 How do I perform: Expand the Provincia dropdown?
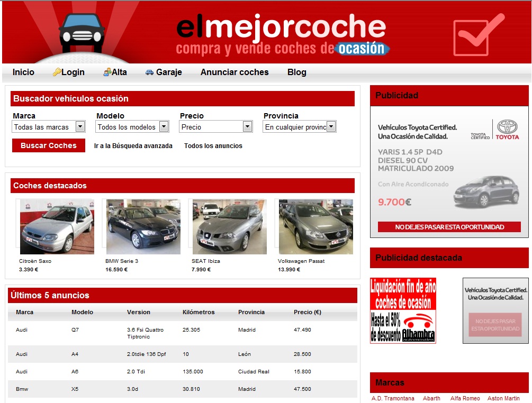(300, 127)
